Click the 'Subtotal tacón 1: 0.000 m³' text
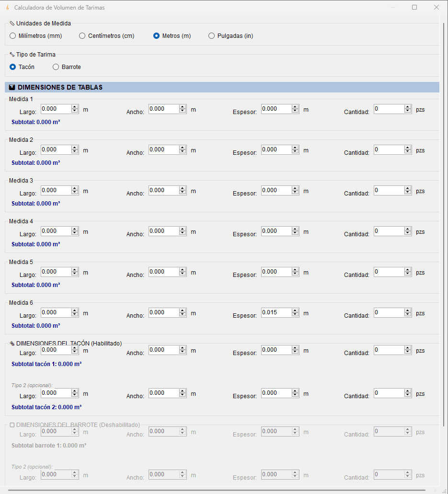The height and width of the screenshot is (494, 448). pos(46,364)
